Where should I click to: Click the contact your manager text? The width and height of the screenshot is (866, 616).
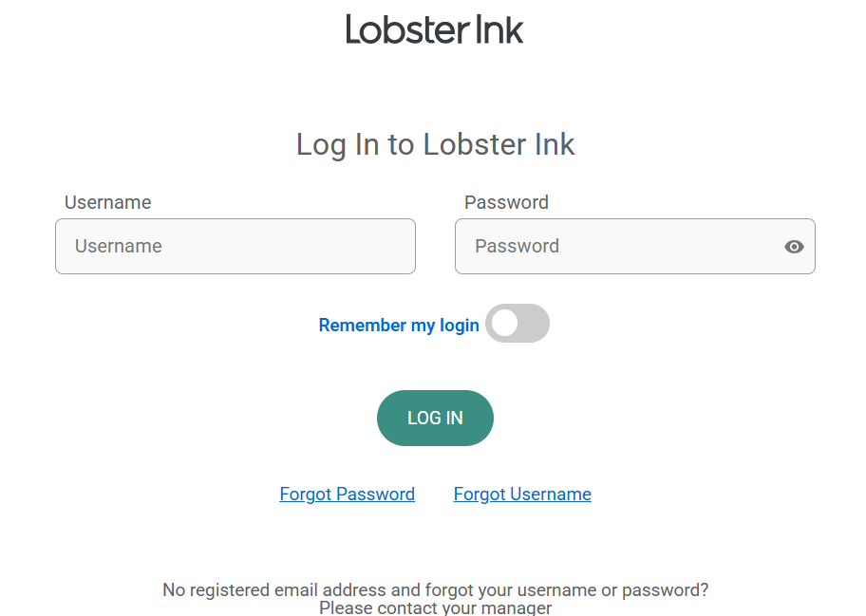434,607
